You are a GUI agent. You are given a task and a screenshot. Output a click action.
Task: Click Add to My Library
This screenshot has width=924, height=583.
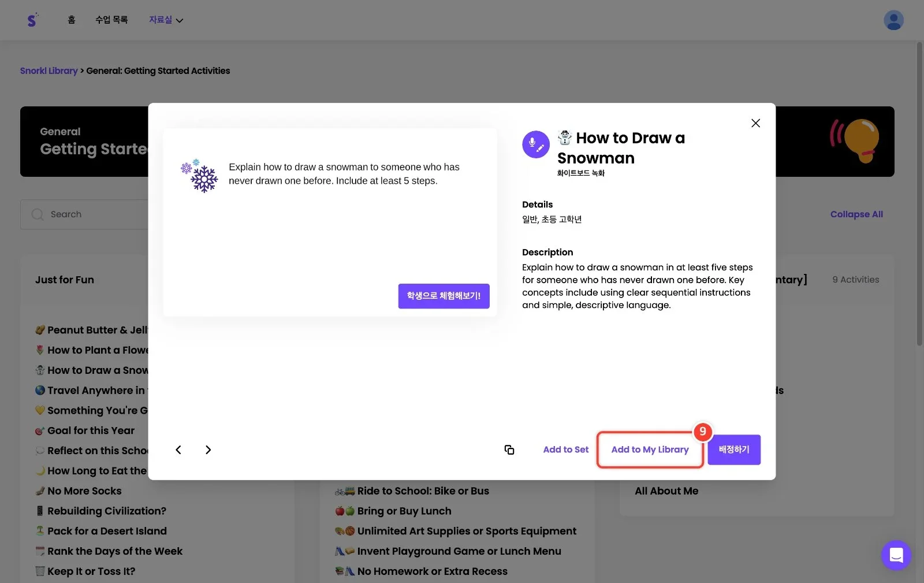[650, 450]
